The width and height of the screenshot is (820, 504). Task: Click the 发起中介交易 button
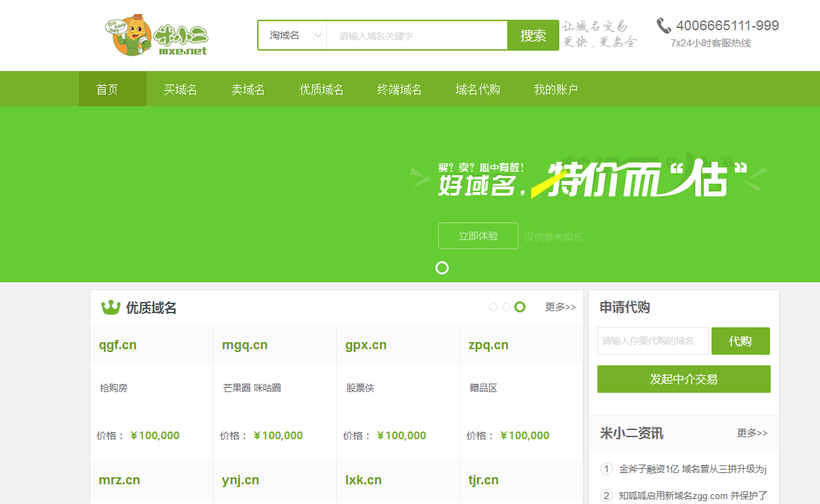[683, 379]
